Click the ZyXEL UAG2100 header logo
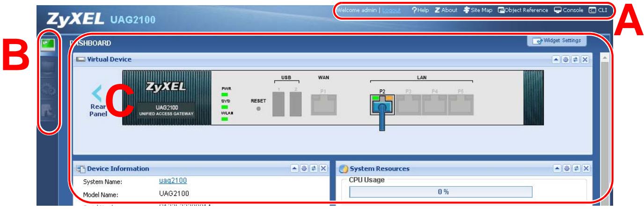 coord(101,20)
